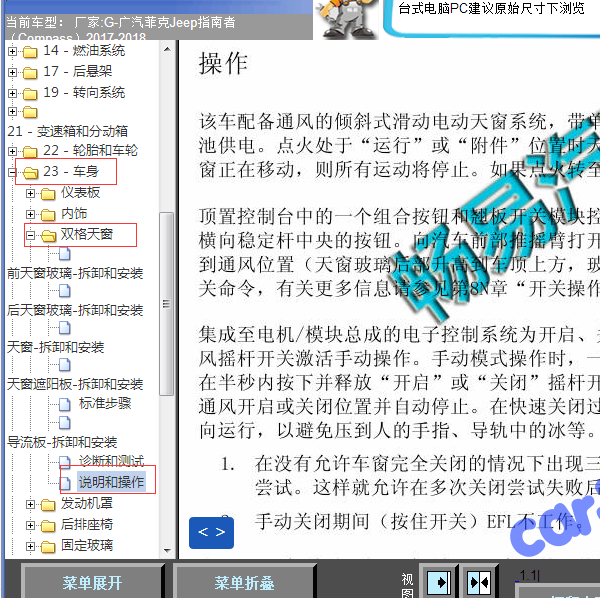600x598 pixels.
Task: Click the 仪表板 folder icon
Action: pyautogui.click(x=48, y=194)
